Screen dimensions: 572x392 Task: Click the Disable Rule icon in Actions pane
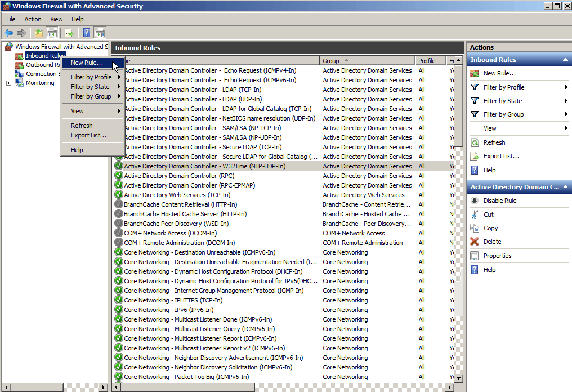(475, 201)
